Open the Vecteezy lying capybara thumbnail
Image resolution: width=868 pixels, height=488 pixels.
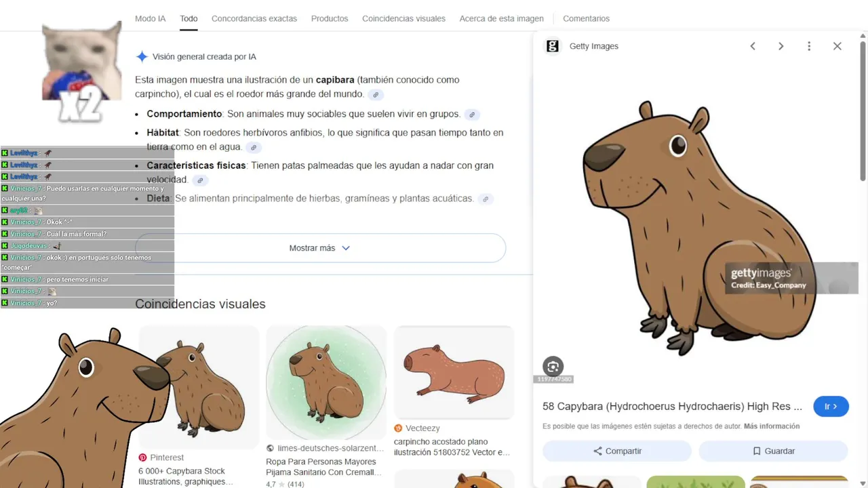click(x=454, y=372)
